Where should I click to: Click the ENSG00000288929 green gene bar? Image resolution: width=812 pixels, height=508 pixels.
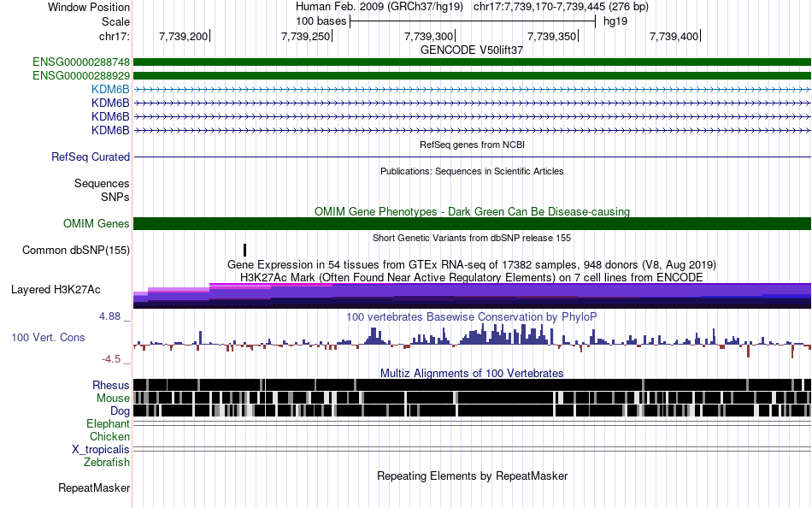[473, 75]
